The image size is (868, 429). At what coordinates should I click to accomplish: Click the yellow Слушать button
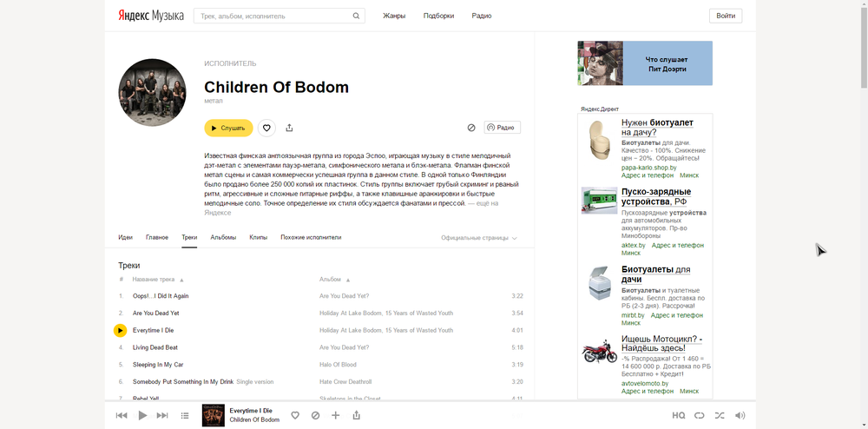click(228, 128)
